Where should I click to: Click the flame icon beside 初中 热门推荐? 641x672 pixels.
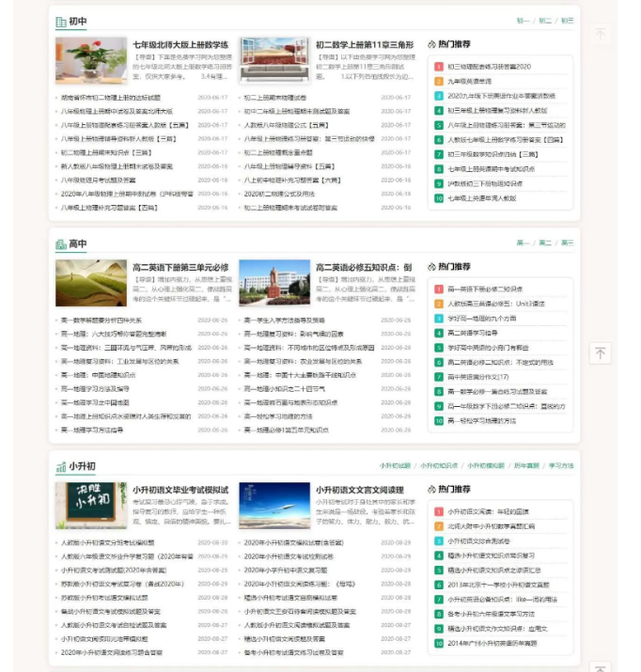click(432, 44)
